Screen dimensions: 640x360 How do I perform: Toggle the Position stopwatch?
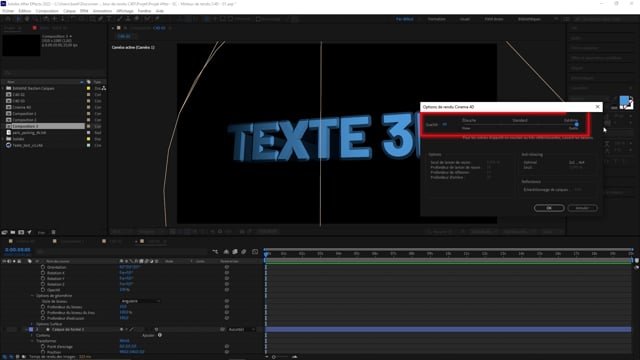(x=43, y=352)
